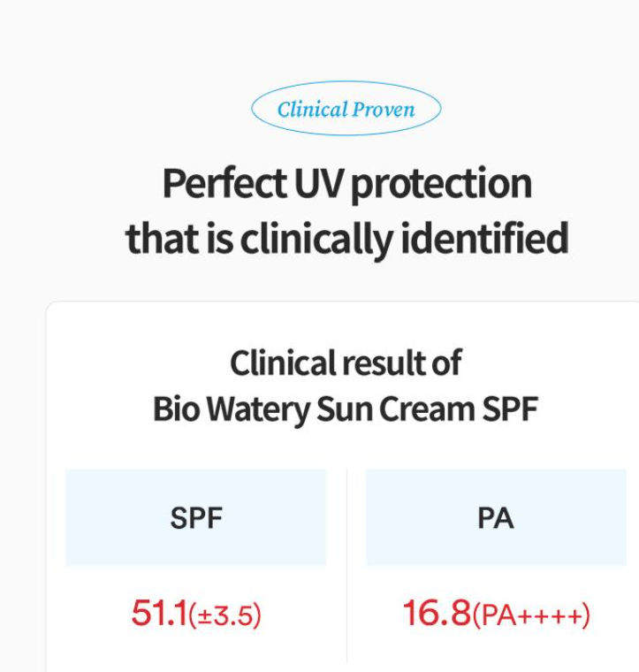Image resolution: width=639 pixels, height=672 pixels.
Task: Click the word Cream in product name
Action: tap(427, 409)
